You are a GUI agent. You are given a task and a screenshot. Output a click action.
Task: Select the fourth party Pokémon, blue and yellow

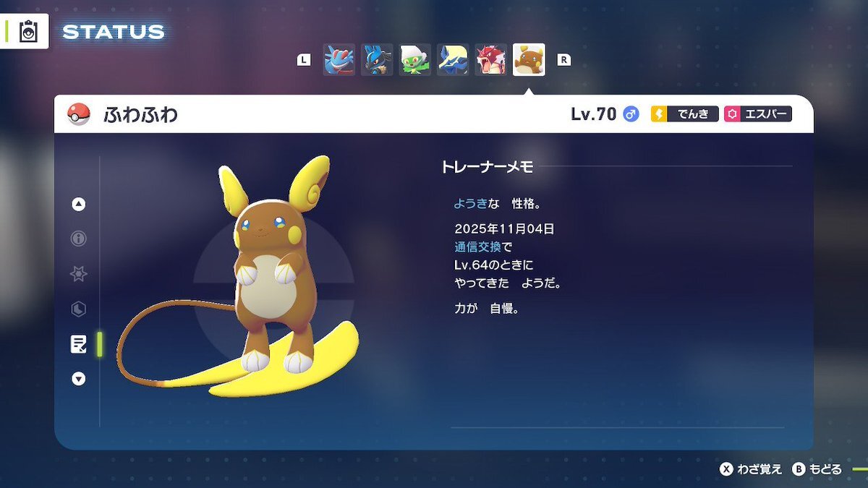tap(453, 60)
